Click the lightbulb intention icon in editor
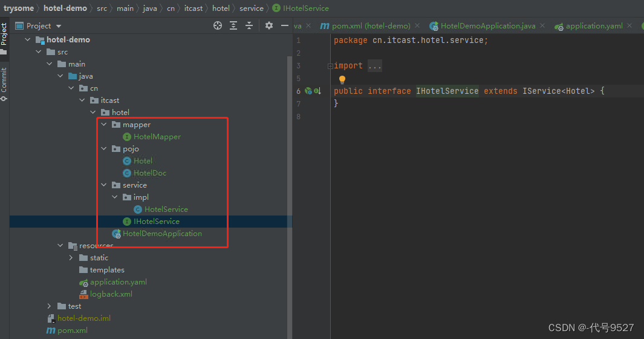The width and height of the screenshot is (644, 339). [x=342, y=79]
